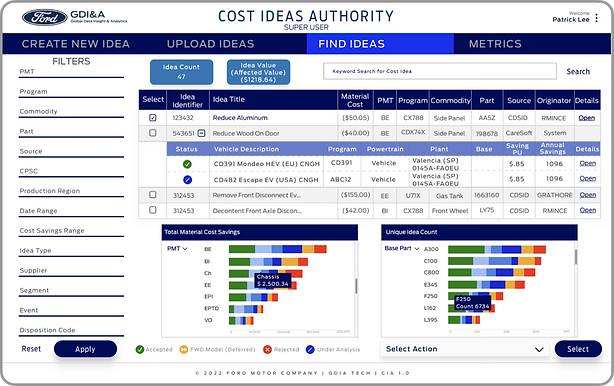614x386 pixels.
Task: Click the Chassis $2,500.34 tooltip
Action: click(x=273, y=280)
